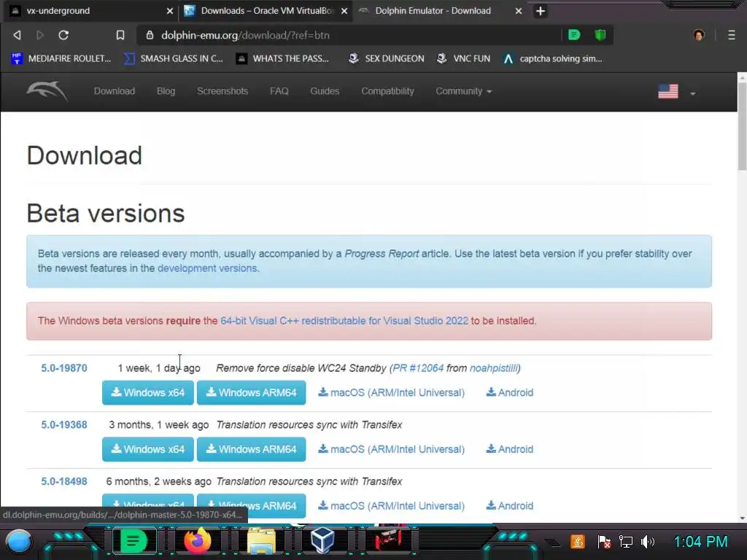747x560 pixels.
Task: Reload the Dolphin download page
Action: tap(63, 35)
